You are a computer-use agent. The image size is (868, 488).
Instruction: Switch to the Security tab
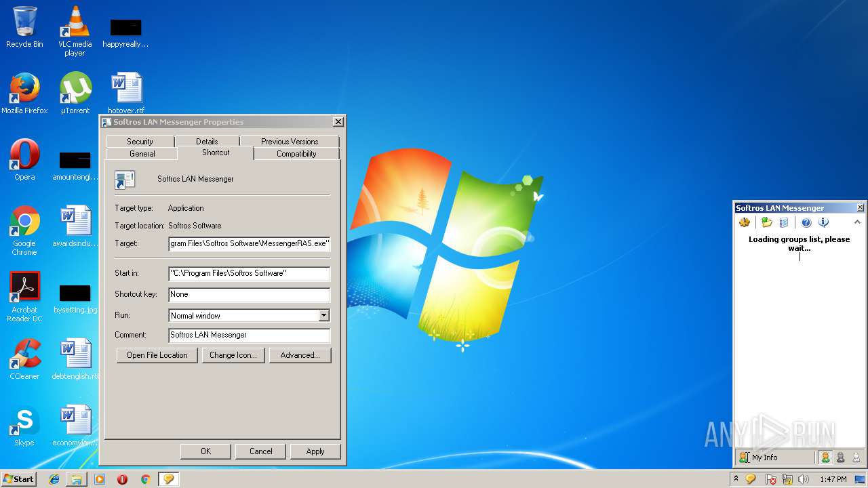(140, 141)
